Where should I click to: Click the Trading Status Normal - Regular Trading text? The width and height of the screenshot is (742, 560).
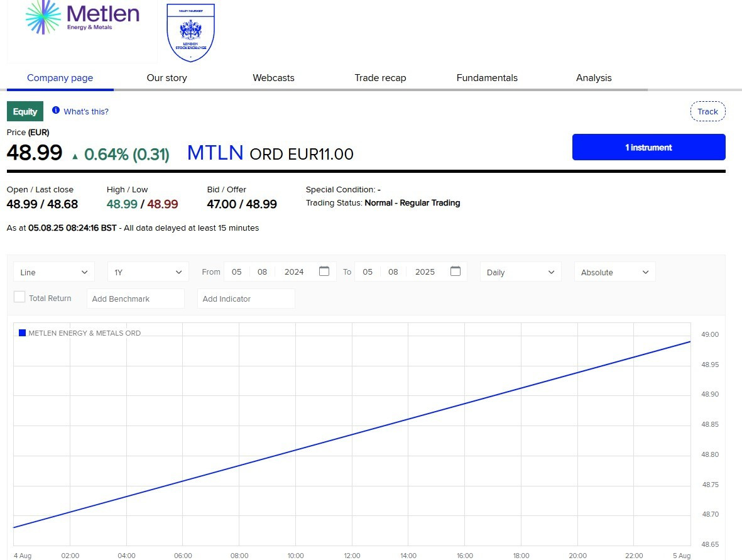click(383, 202)
